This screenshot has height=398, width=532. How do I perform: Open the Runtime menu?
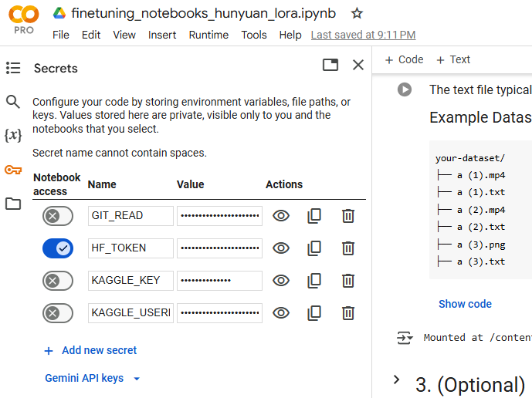[x=208, y=35]
